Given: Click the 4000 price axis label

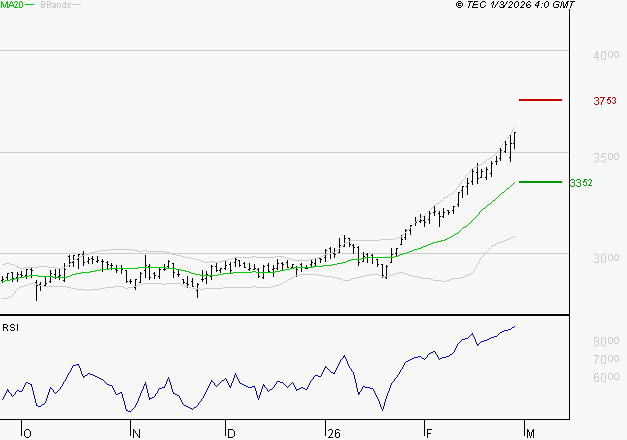Looking at the screenshot, I should pos(606,55).
